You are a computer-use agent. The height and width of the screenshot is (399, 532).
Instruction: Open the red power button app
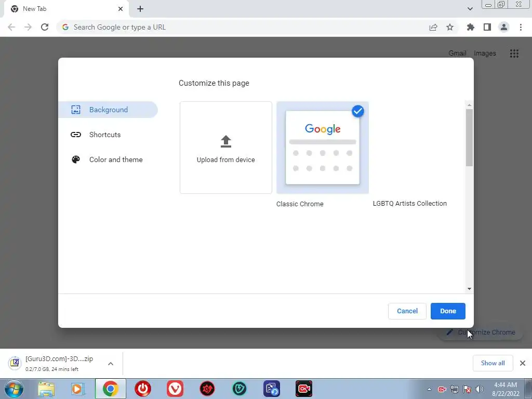142,389
